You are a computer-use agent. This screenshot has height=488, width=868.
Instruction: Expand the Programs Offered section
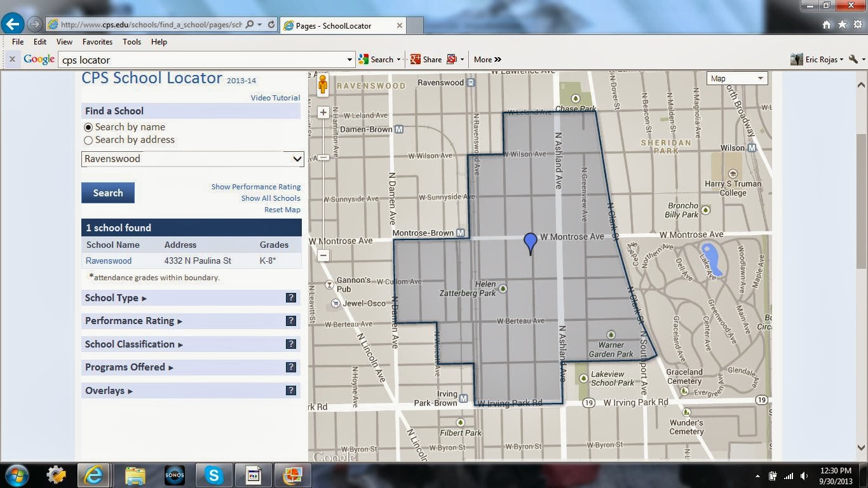[129, 367]
